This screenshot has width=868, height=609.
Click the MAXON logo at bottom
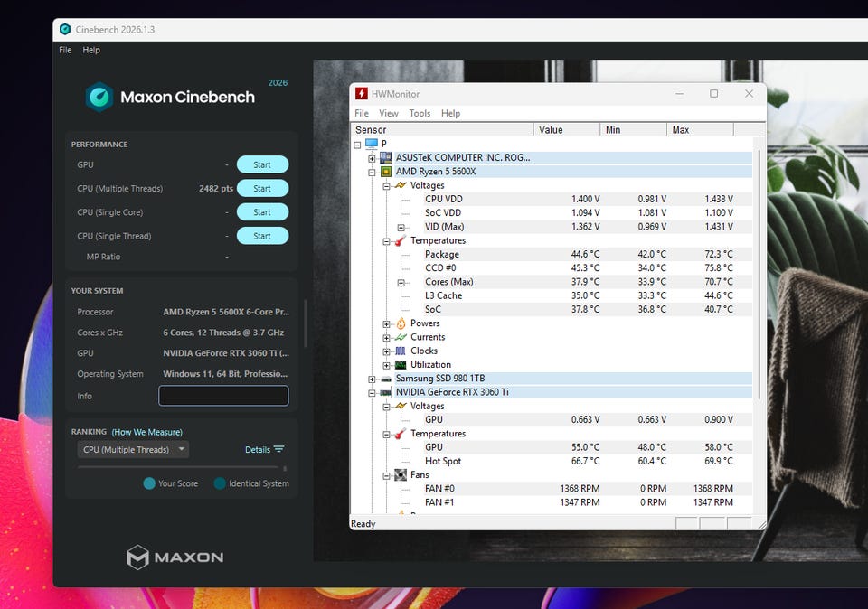(x=175, y=557)
